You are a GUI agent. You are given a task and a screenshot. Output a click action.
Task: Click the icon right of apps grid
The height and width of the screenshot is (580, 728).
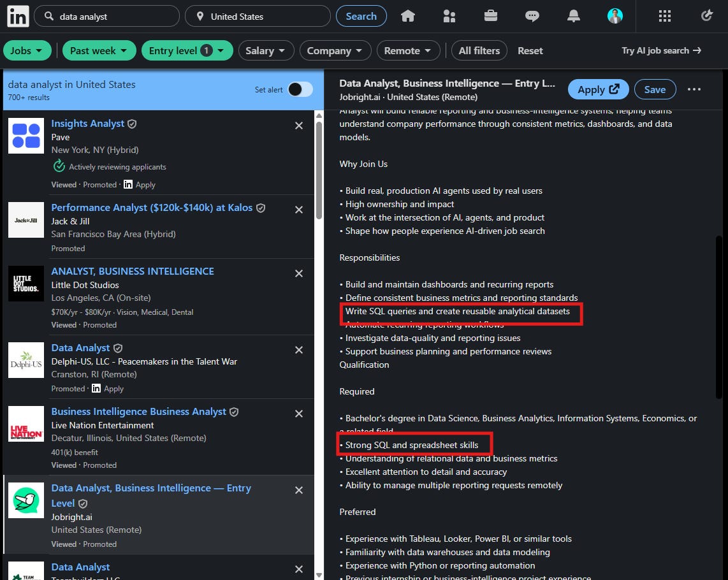pyautogui.click(x=706, y=17)
